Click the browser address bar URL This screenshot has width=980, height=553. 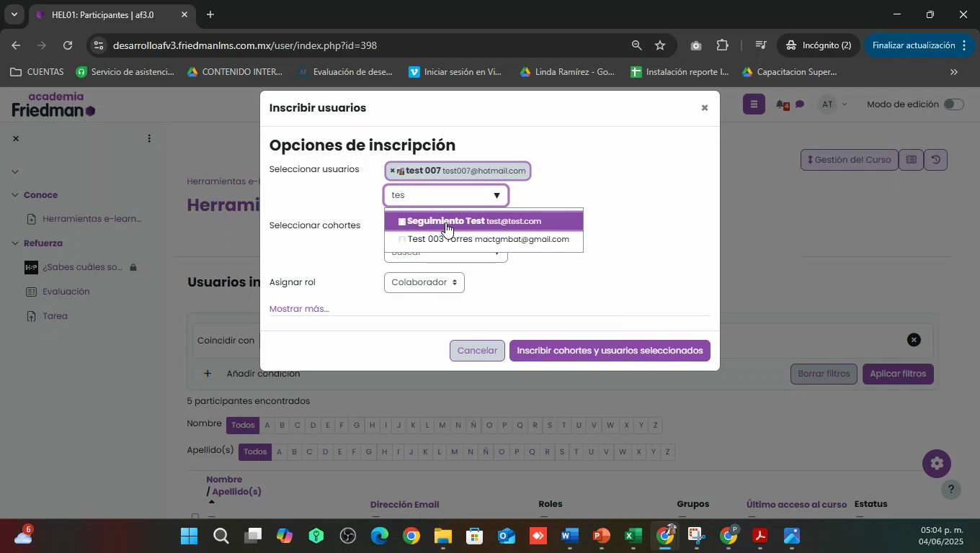click(x=245, y=45)
